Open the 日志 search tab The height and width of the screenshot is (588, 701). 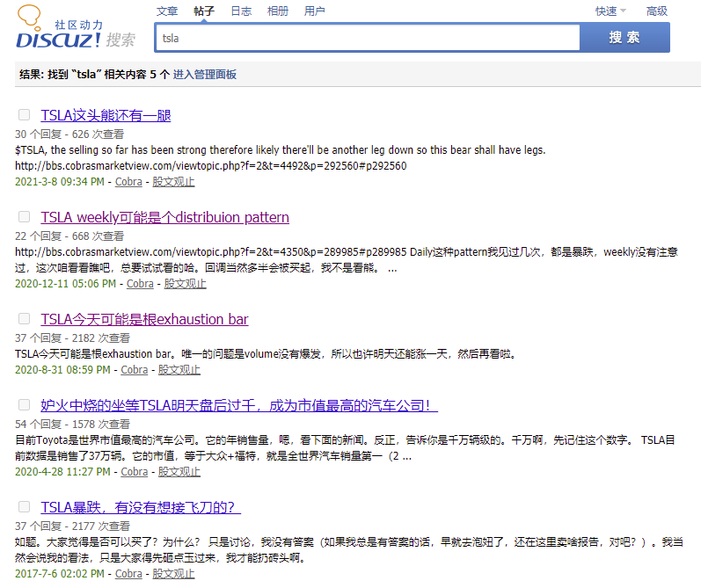(x=241, y=11)
